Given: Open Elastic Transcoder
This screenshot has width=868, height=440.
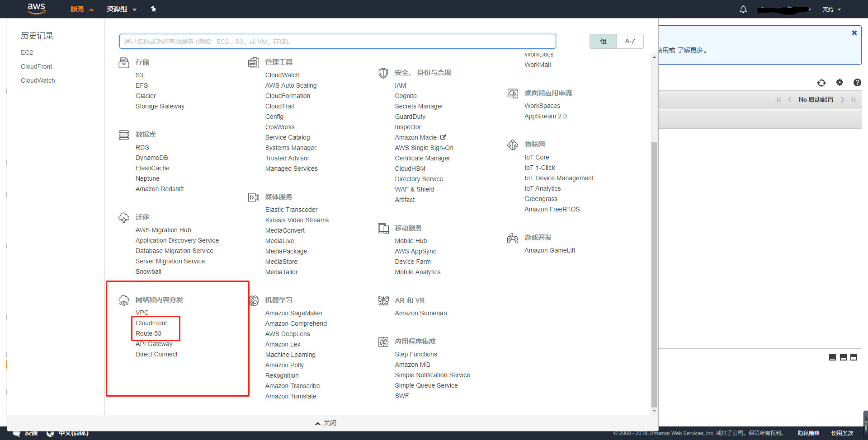Looking at the screenshot, I should pyautogui.click(x=291, y=210).
